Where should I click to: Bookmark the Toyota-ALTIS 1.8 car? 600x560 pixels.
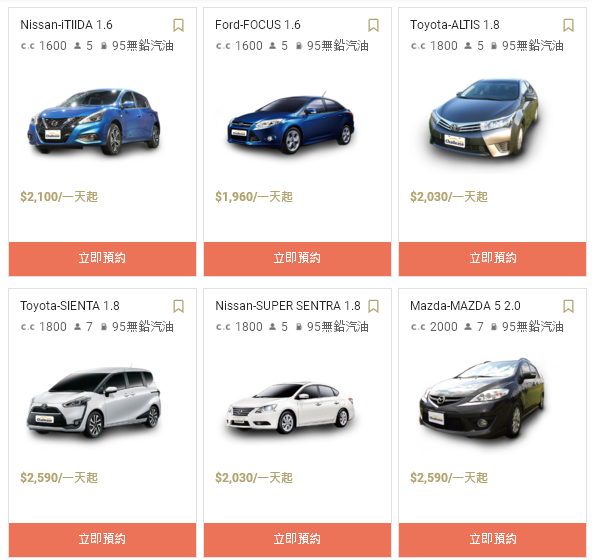[x=568, y=25]
